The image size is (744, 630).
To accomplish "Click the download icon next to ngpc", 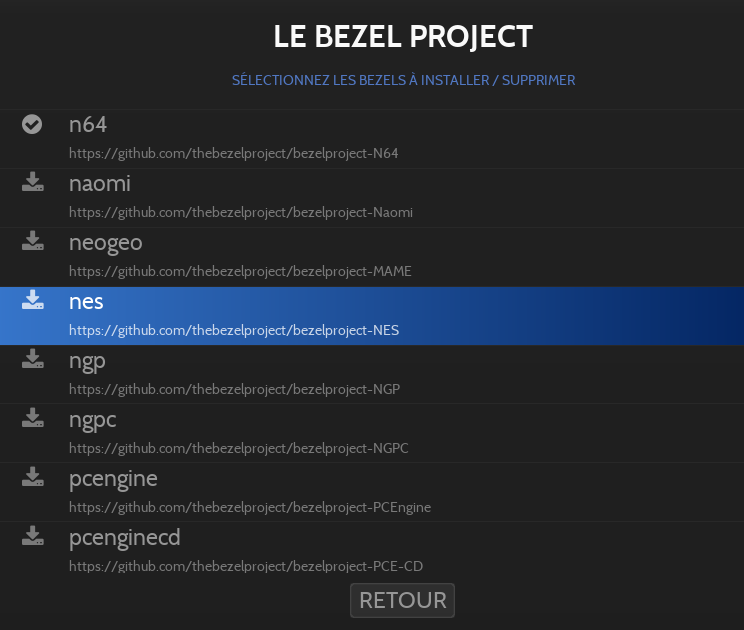I will 33,418.
